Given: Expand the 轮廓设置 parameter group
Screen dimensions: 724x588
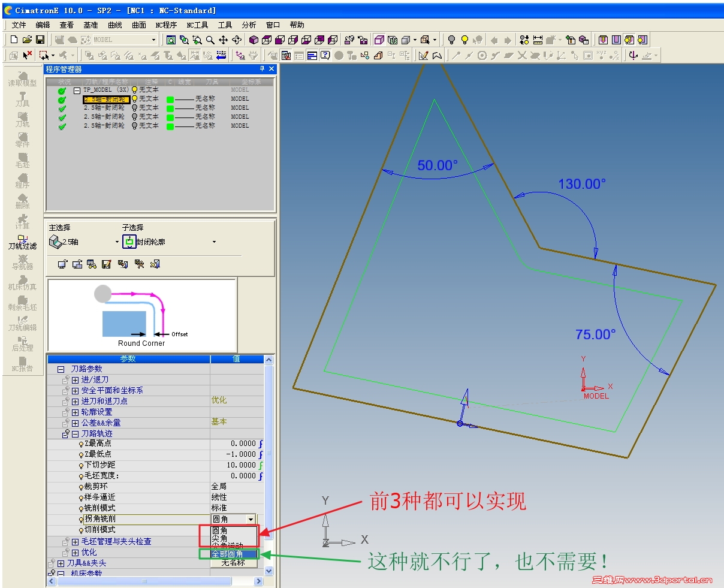Looking at the screenshot, I should coord(75,412).
